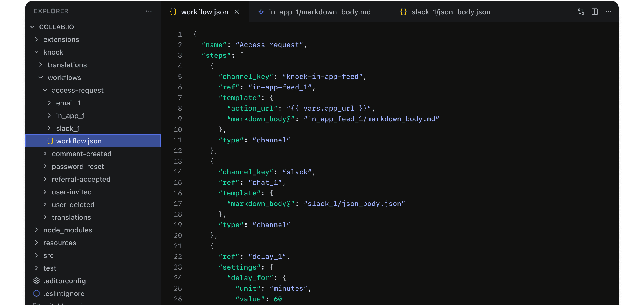644x305 pixels.
Task: Click the download arrow icon on markdown_body.md tab
Action: pyautogui.click(x=261, y=12)
